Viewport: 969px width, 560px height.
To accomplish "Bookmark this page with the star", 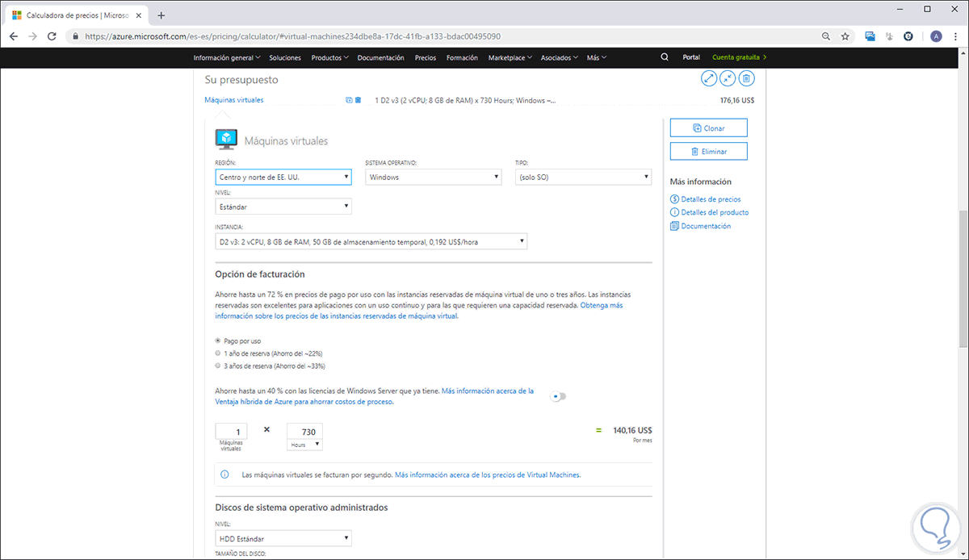I will point(845,36).
